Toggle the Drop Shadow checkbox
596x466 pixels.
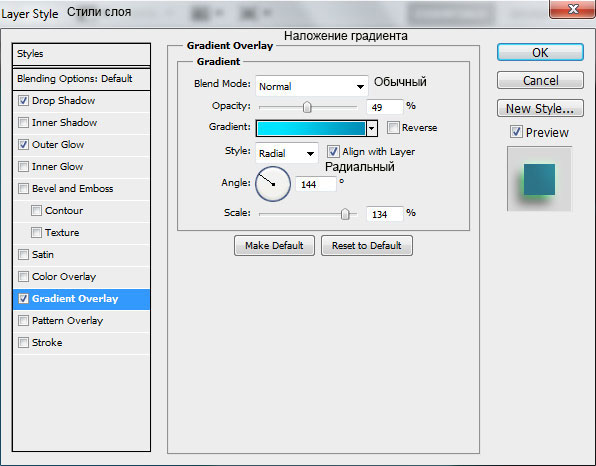[23, 101]
